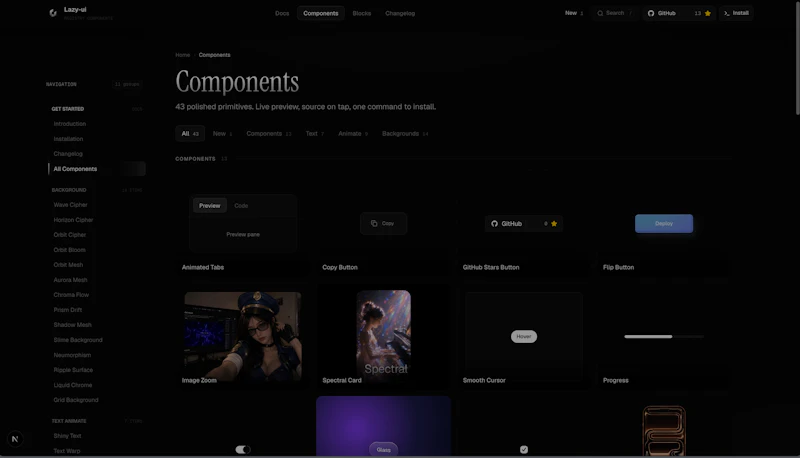Click the GitHub octocat icon in header
The width and height of the screenshot is (800, 458).
[x=651, y=13]
